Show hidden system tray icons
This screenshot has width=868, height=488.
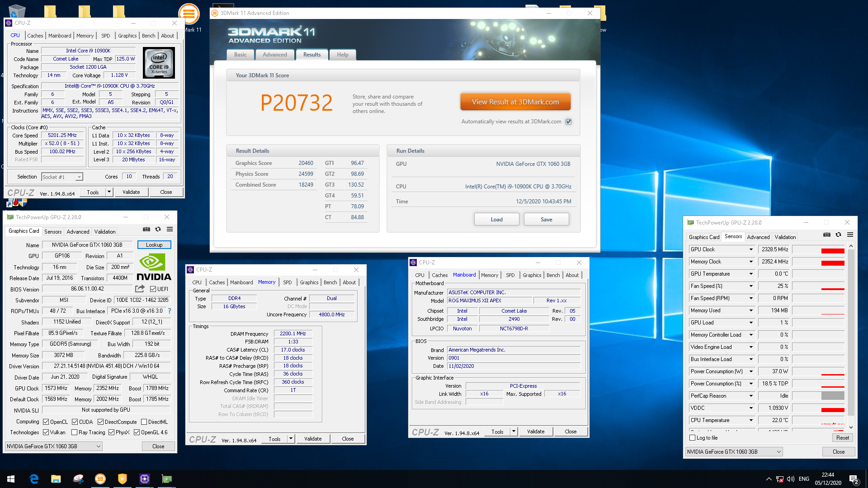(769, 479)
